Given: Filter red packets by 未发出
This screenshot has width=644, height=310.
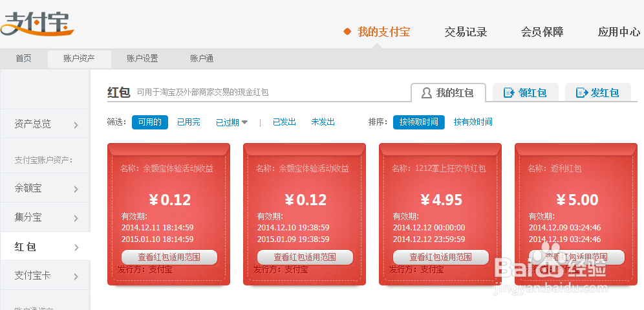Looking at the screenshot, I should coord(323,122).
